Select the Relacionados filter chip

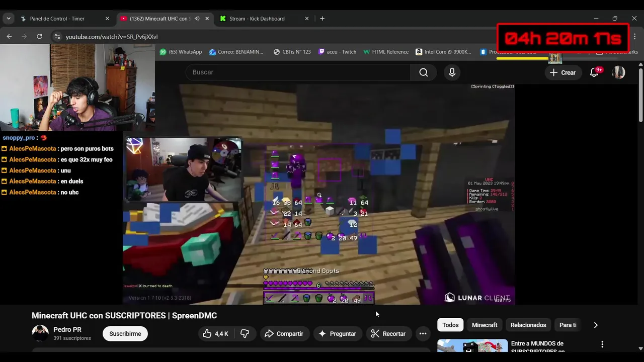click(528, 325)
